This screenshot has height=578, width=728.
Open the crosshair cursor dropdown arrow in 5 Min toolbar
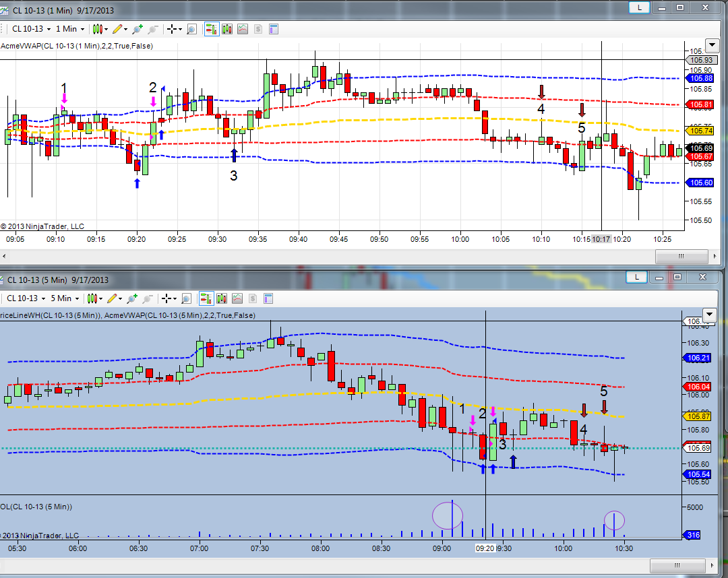point(175,298)
